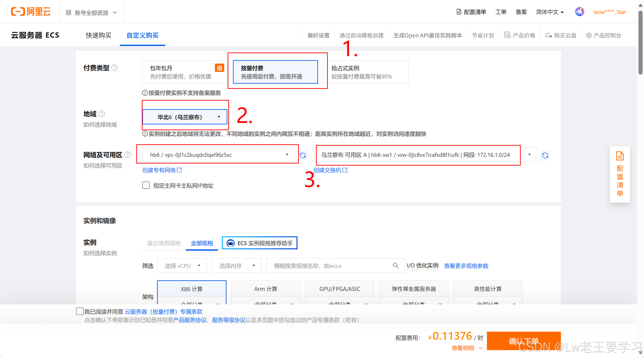Select X86 计算 architecture tab
This screenshot has height=358, width=644.
192,289
